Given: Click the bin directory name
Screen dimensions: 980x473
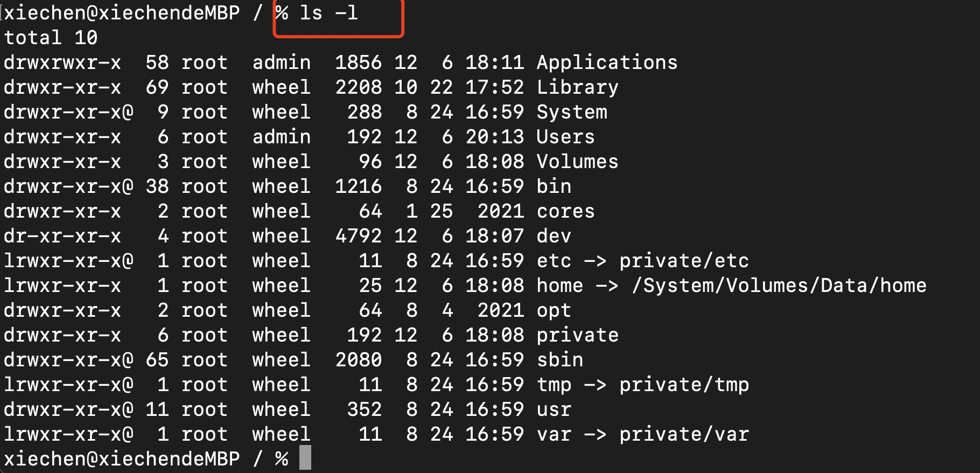Looking at the screenshot, I should pyautogui.click(x=554, y=186).
